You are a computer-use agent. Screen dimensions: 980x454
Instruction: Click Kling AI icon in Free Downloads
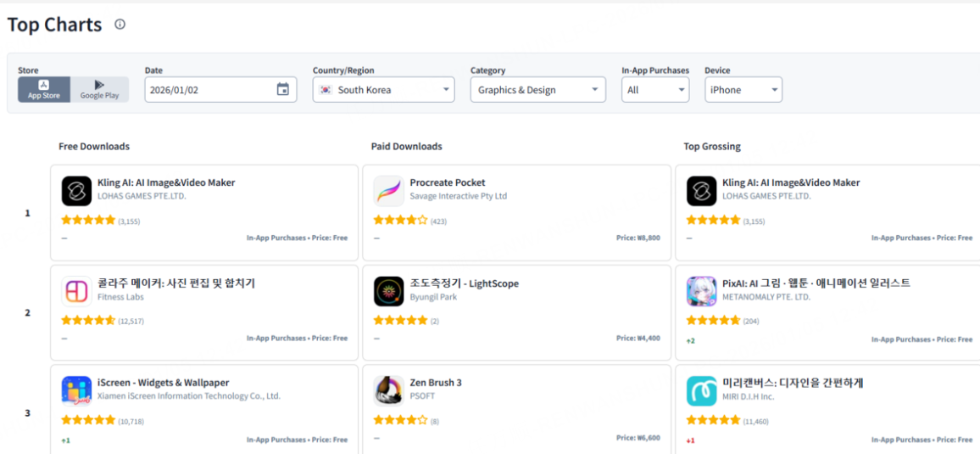[x=77, y=191]
